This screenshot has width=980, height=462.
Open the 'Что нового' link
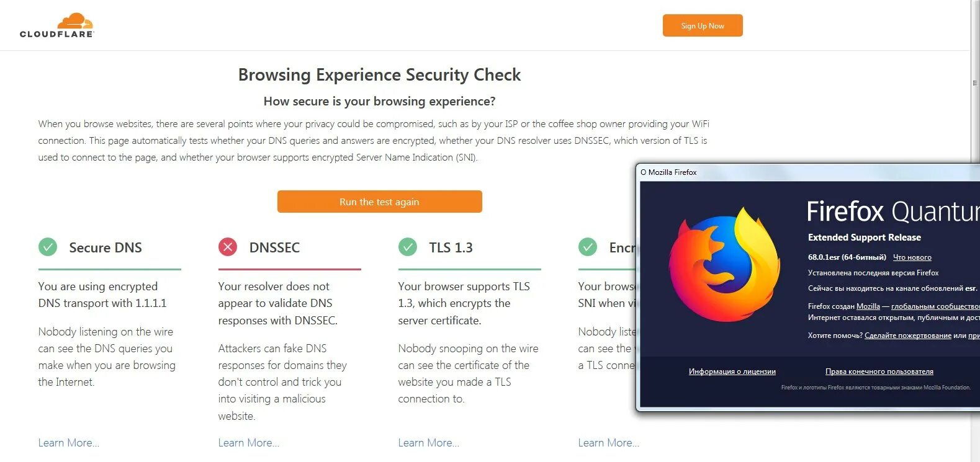point(912,257)
